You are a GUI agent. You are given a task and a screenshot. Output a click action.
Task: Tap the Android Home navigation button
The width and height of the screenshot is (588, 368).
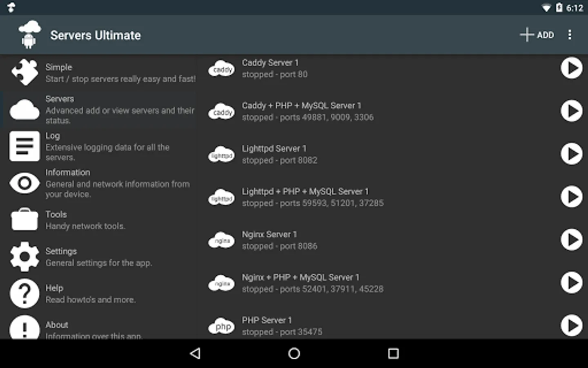(x=294, y=353)
